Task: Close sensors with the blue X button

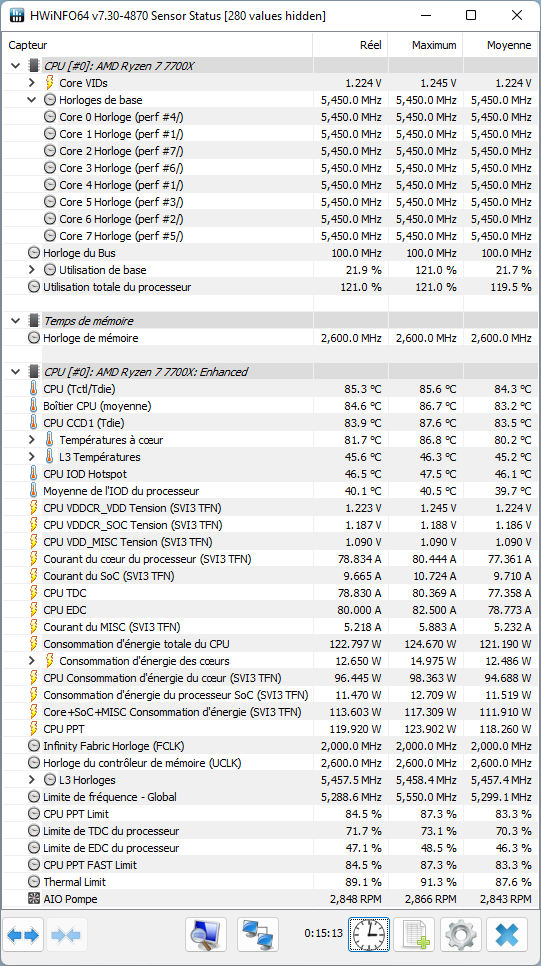Action: click(506, 935)
